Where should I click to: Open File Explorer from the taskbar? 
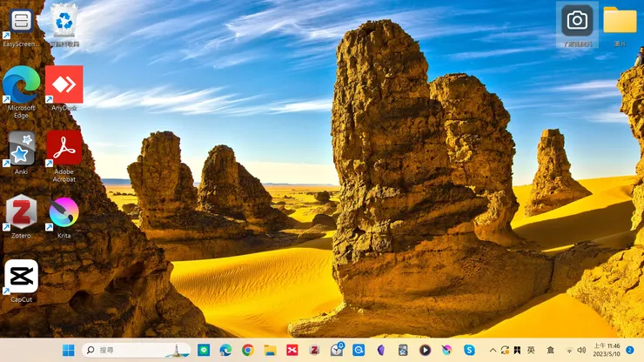pyautogui.click(x=270, y=350)
